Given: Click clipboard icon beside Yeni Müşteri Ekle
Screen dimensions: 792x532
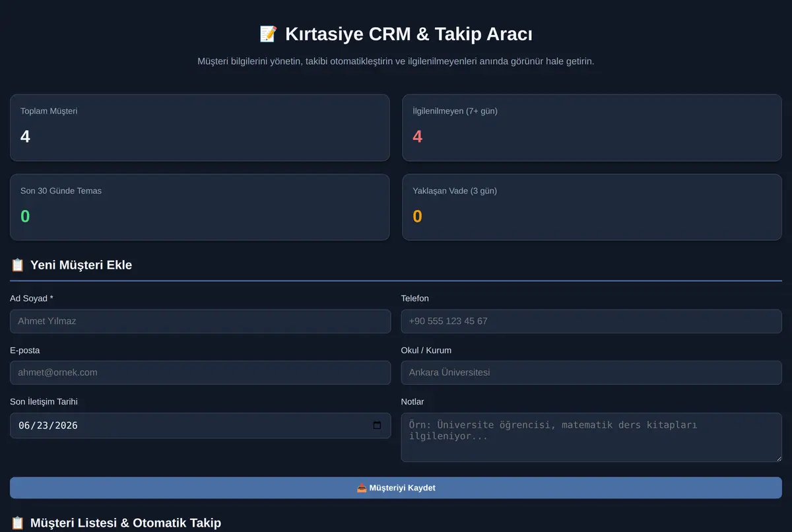Looking at the screenshot, I should pos(18,265).
